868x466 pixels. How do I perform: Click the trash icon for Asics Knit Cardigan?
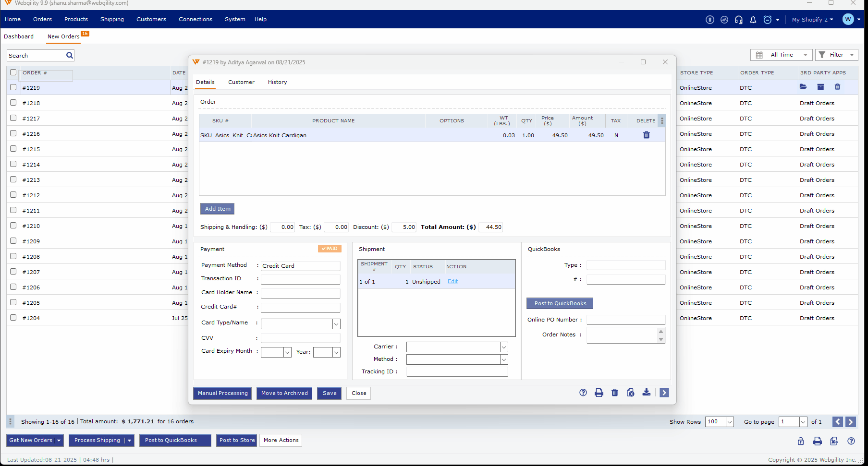pyautogui.click(x=646, y=135)
